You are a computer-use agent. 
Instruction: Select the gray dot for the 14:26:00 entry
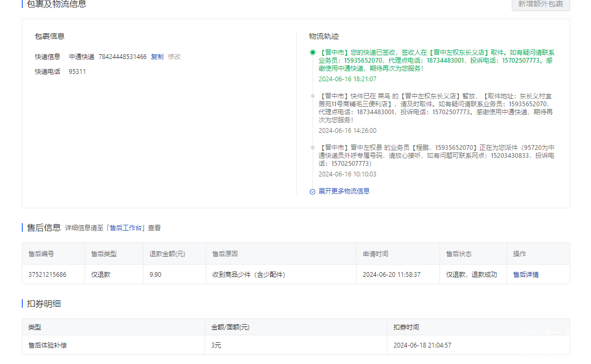pyautogui.click(x=313, y=96)
